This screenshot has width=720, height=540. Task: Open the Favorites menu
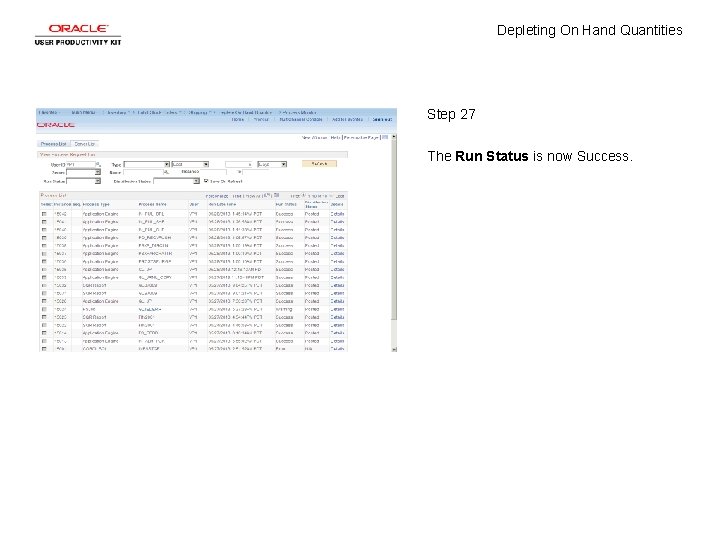49,112
